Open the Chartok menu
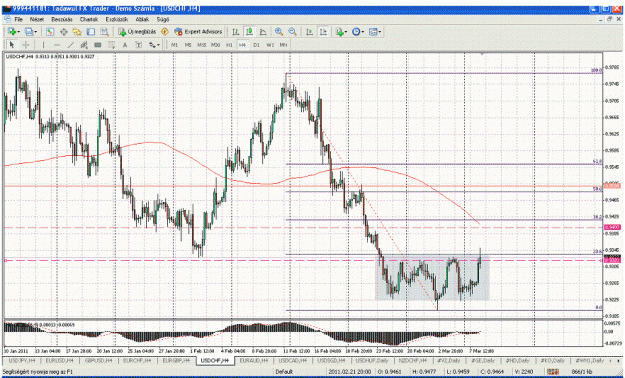625x378 pixels. 89,19
